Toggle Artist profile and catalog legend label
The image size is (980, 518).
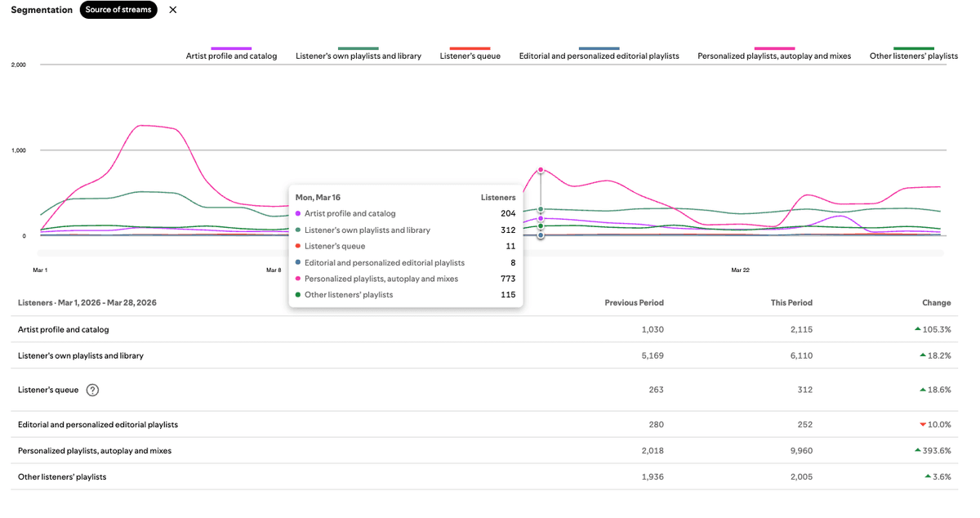tap(232, 56)
